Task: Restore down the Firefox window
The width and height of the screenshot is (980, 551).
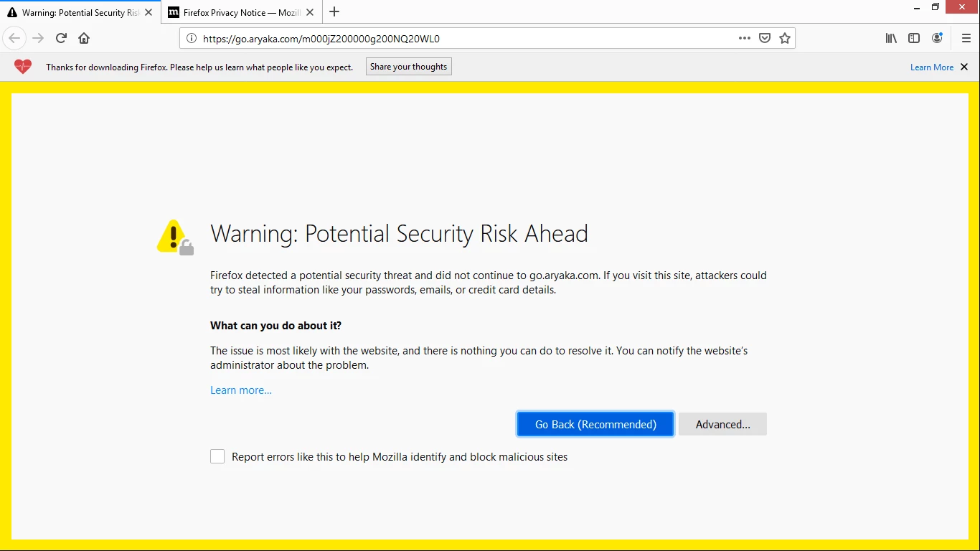Action: tap(936, 8)
